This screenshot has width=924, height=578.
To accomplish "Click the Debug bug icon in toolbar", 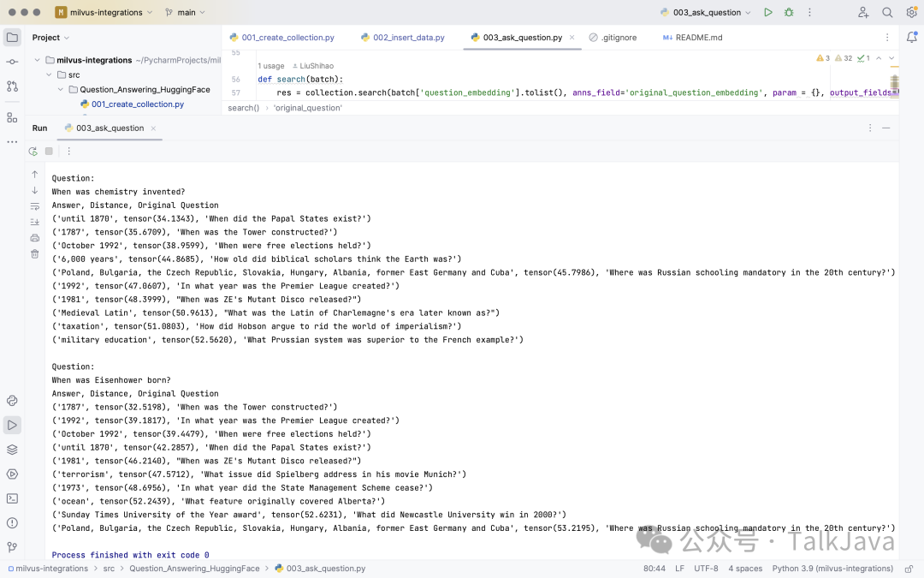I will (789, 13).
